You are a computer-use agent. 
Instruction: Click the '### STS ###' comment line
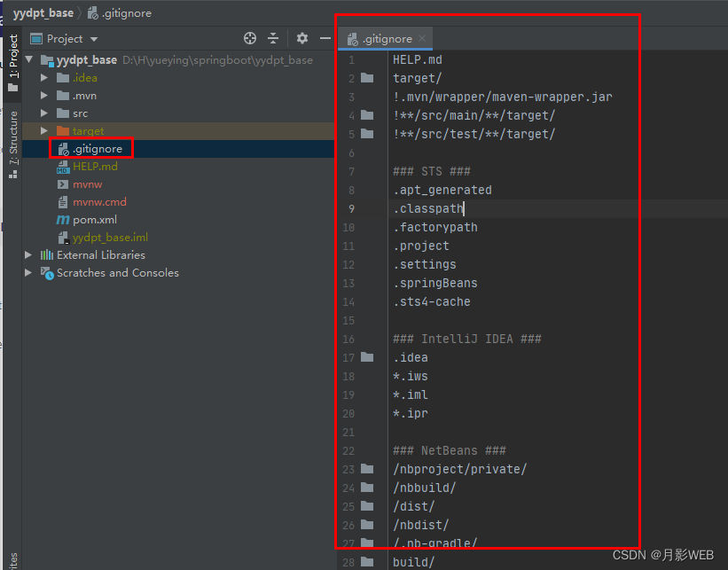tap(432, 171)
